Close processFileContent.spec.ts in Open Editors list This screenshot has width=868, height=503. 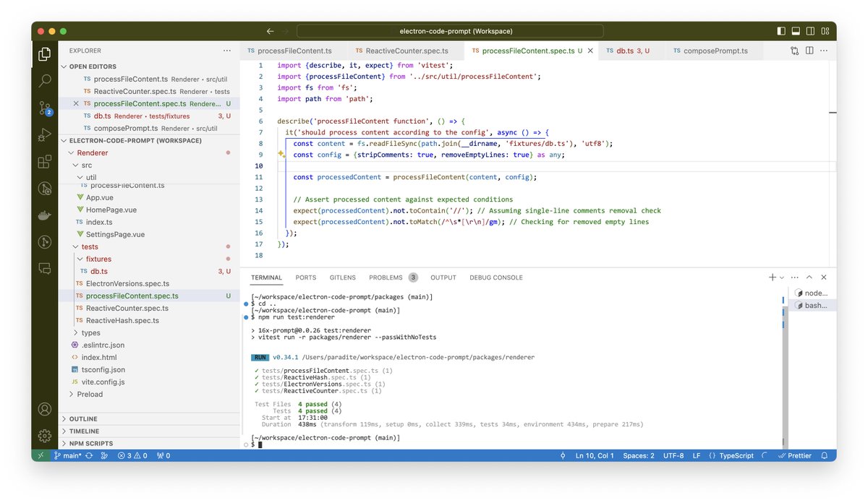[77, 103]
